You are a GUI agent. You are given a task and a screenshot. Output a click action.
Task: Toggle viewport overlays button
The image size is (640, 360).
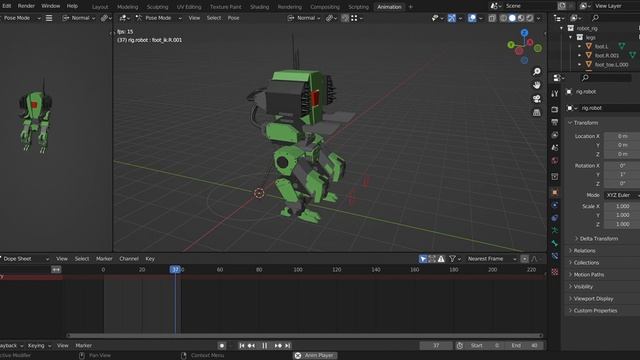pyautogui.click(x=471, y=18)
